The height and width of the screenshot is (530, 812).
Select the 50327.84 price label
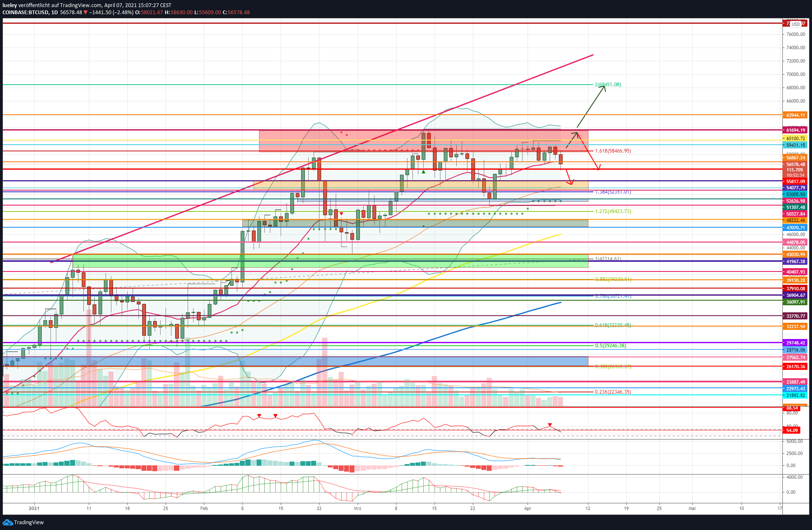click(795, 214)
